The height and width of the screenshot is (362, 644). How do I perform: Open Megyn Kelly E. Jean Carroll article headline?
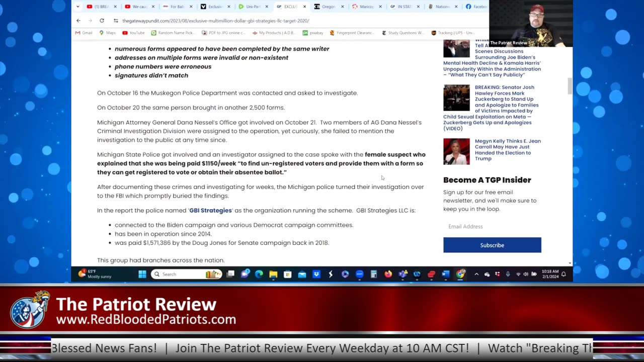[508, 150]
